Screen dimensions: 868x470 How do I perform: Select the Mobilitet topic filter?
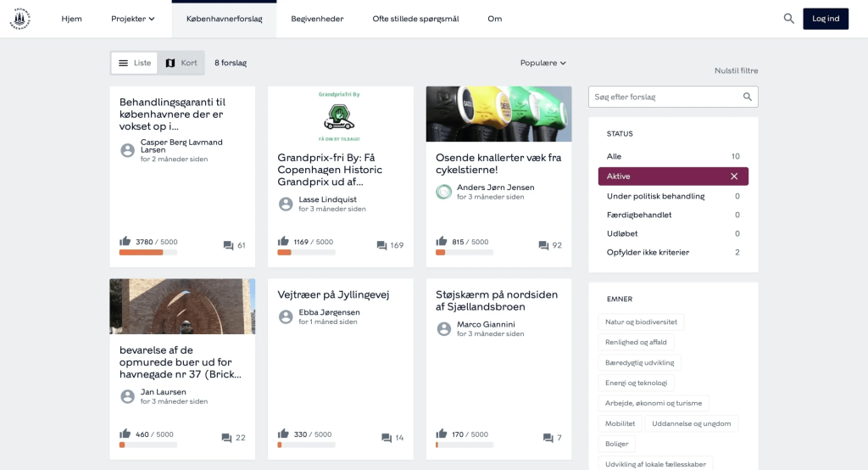pos(619,423)
